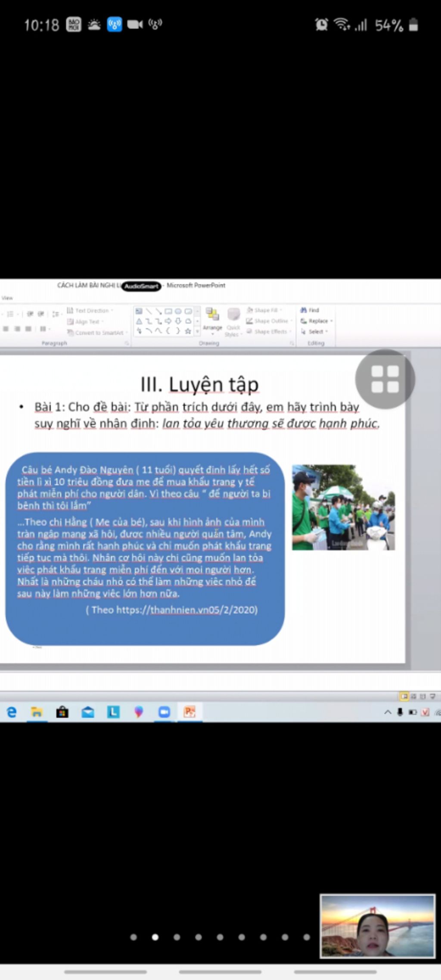Open the Text Direction dropdown
The image size is (441, 980).
[90, 311]
